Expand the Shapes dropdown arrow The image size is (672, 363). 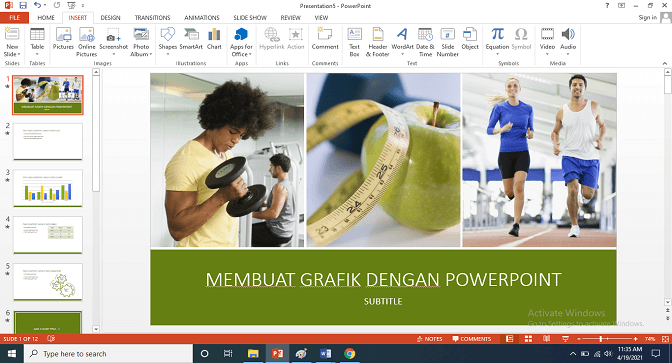[x=168, y=54]
